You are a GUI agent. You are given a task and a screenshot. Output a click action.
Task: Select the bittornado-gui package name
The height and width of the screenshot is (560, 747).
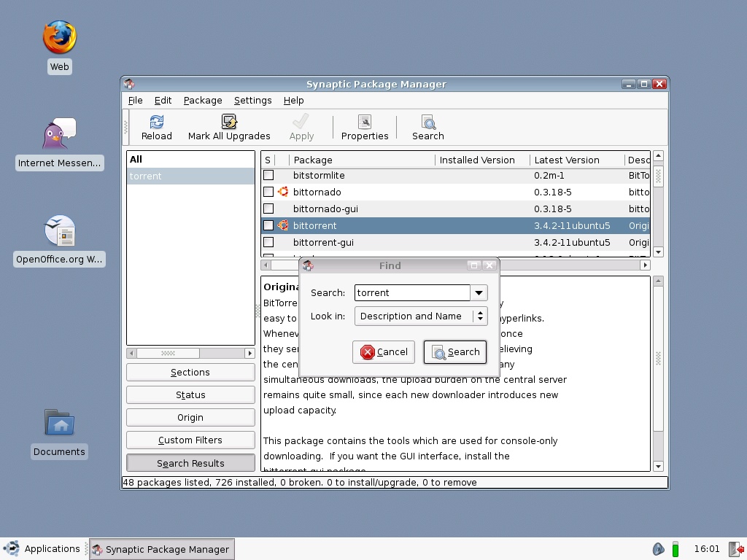[x=325, y=209]
